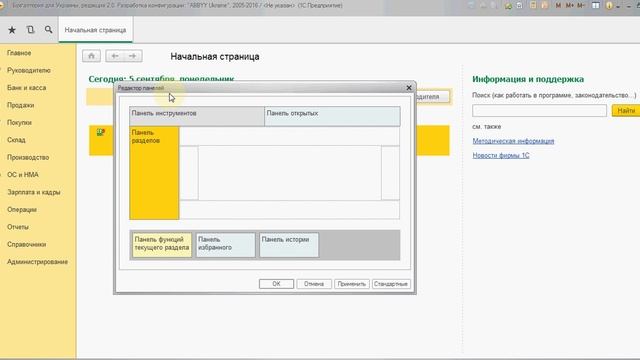The height and width of the screenshot is (360, 640).
Task: Open Руководителю section
Action: [x=29, y=70]
